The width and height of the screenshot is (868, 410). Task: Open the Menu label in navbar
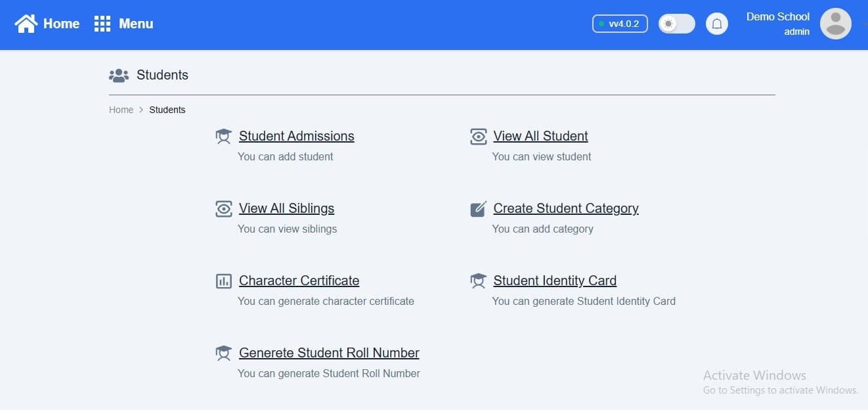[136, 24]
